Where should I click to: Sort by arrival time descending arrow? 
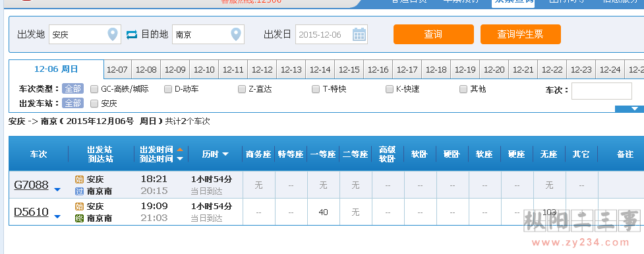[180, 159]
